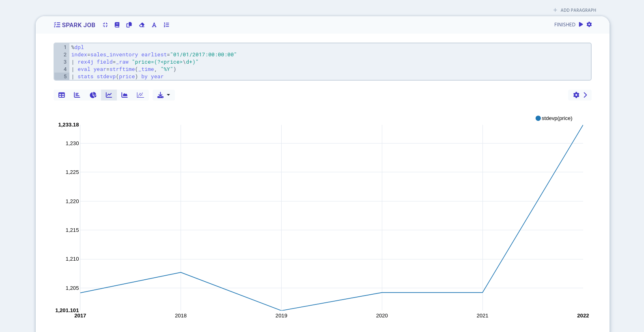Open paragraph settings gear next to FINISHED
This screenshot has width=644, height=332.
(589, 24)
